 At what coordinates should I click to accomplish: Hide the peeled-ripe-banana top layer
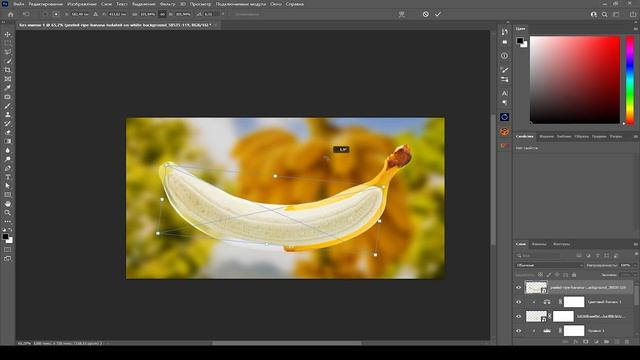[x=519, y=287]
